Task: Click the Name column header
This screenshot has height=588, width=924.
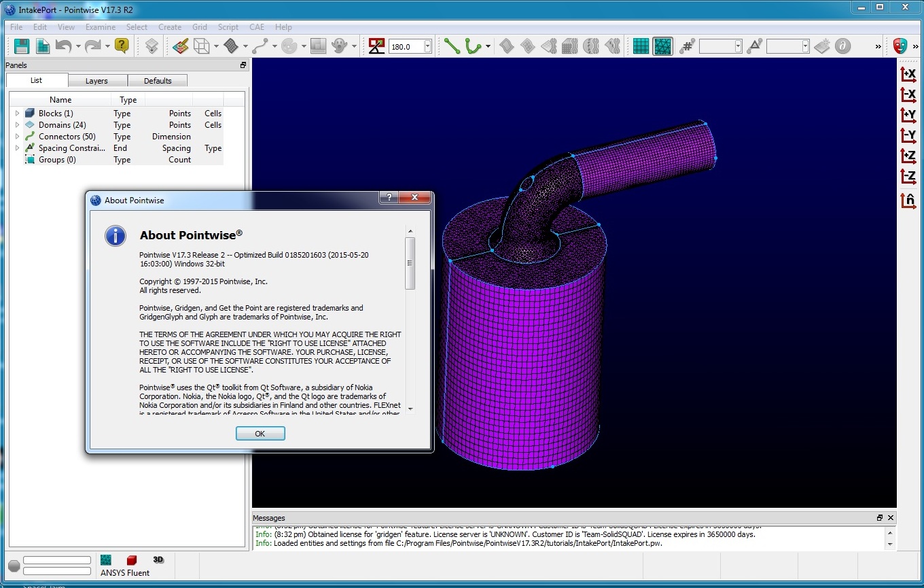Action: (60, 100)
